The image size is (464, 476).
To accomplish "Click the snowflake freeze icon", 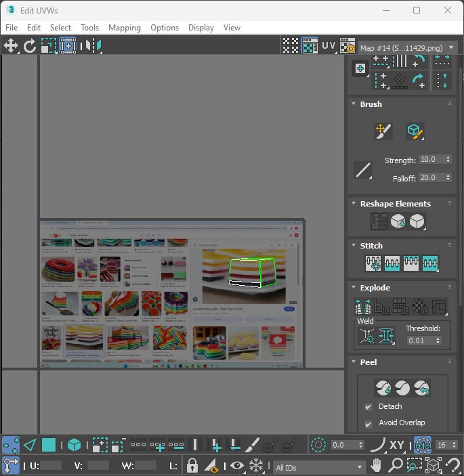I will click(256, 465).
